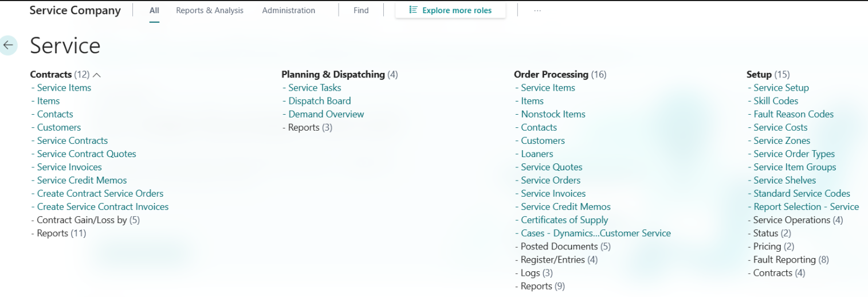
Task: Open the ellipsis more options menu
Action: (537, 10)
